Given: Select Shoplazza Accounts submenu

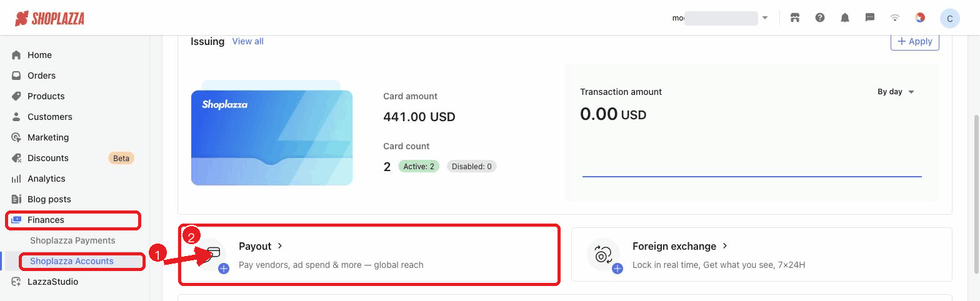Looking at the screenshot, I should click(x=72, y=261).
